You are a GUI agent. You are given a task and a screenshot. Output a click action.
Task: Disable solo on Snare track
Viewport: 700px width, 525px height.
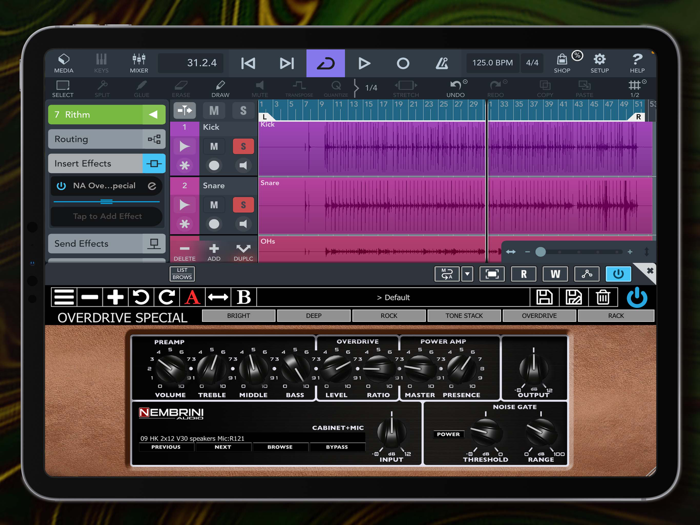(x=242, y=205)
